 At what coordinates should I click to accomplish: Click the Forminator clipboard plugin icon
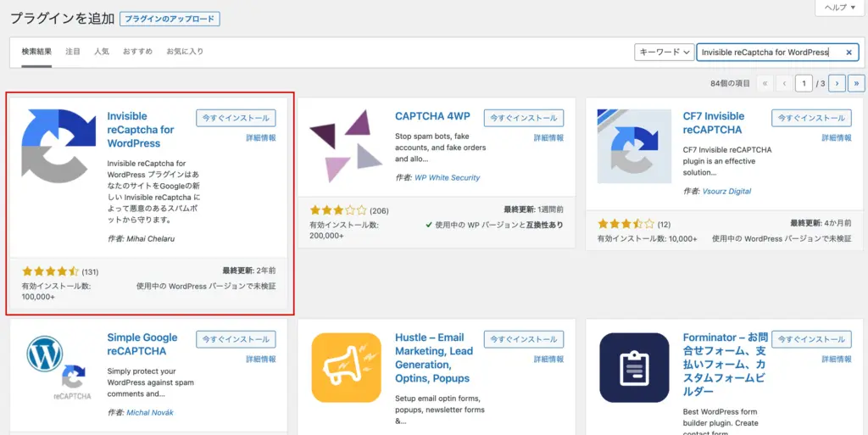pyautogui.click(x=634, y=367)
